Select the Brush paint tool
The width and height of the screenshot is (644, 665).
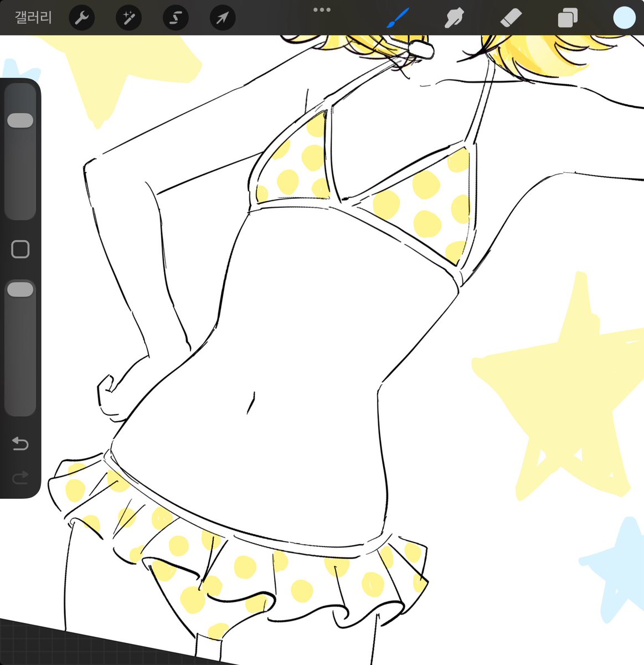[398, 18]
